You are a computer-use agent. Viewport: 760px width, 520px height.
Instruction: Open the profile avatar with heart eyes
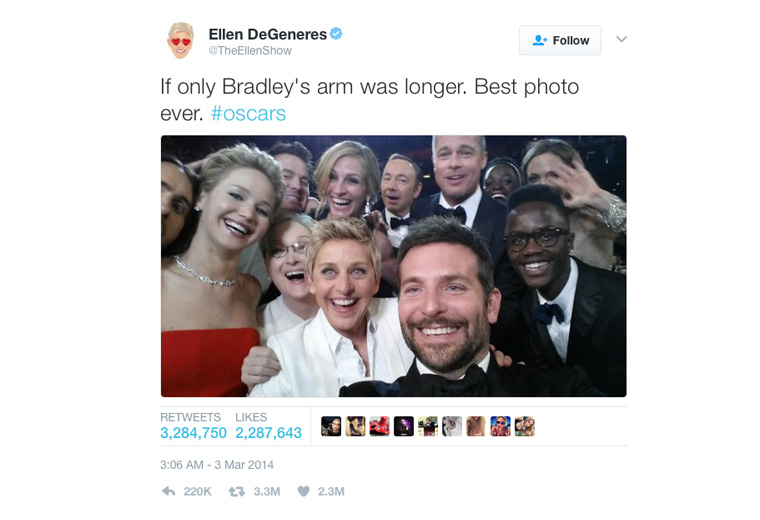[x=180, y=40]
